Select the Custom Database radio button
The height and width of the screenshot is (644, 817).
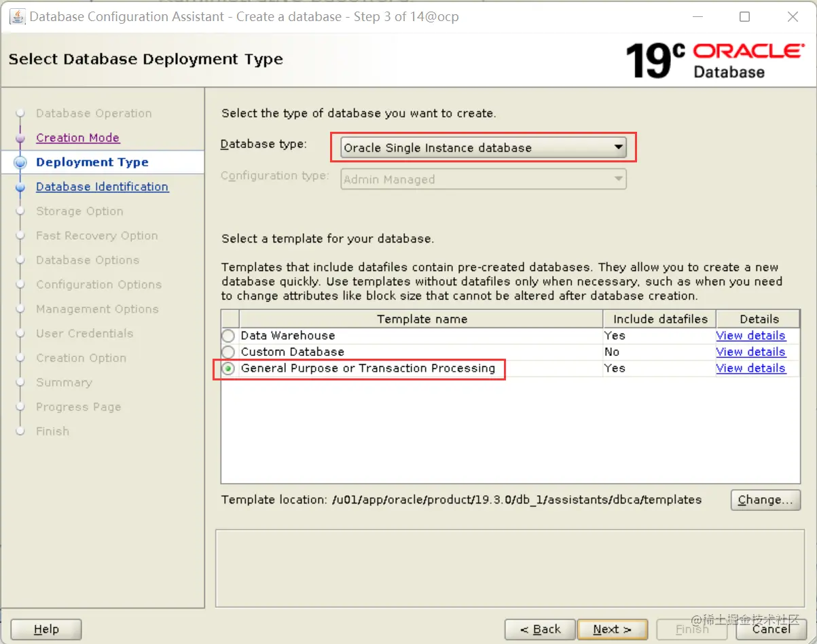[228, 352]
